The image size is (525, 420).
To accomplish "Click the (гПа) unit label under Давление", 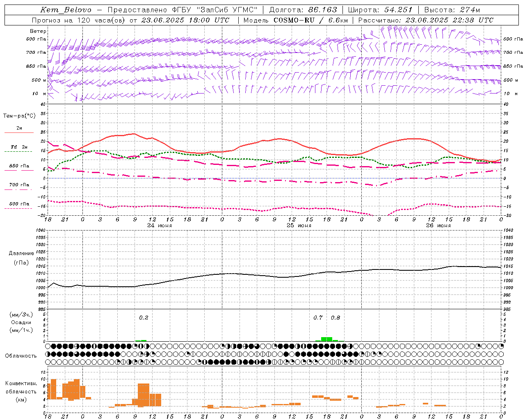I will coord(21,263).
